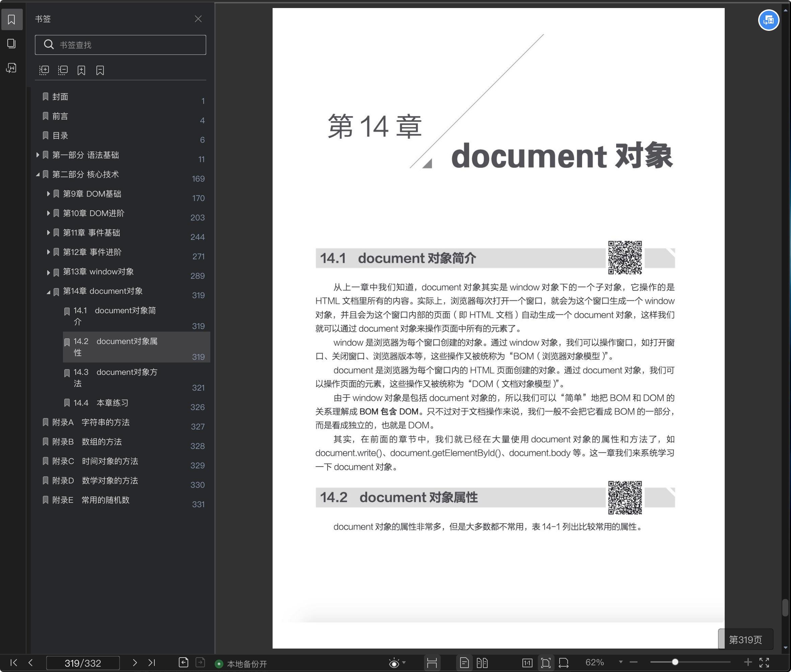Click the page number field 319/332
This screenshot has height=672, width=791.
(83, 663)
